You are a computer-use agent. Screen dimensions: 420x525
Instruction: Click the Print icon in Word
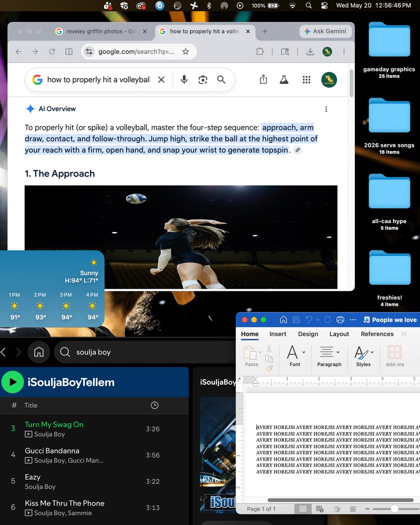click(x=340, y=320)
